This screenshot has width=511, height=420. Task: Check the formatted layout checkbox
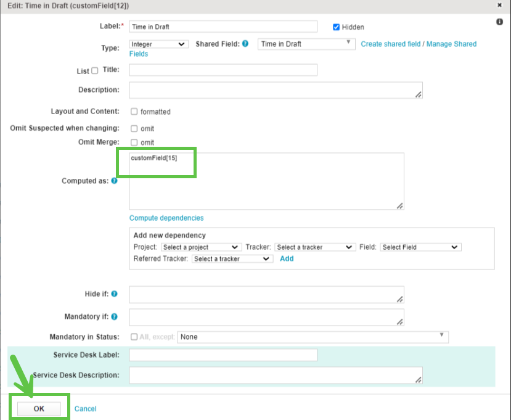pos(134,112)
